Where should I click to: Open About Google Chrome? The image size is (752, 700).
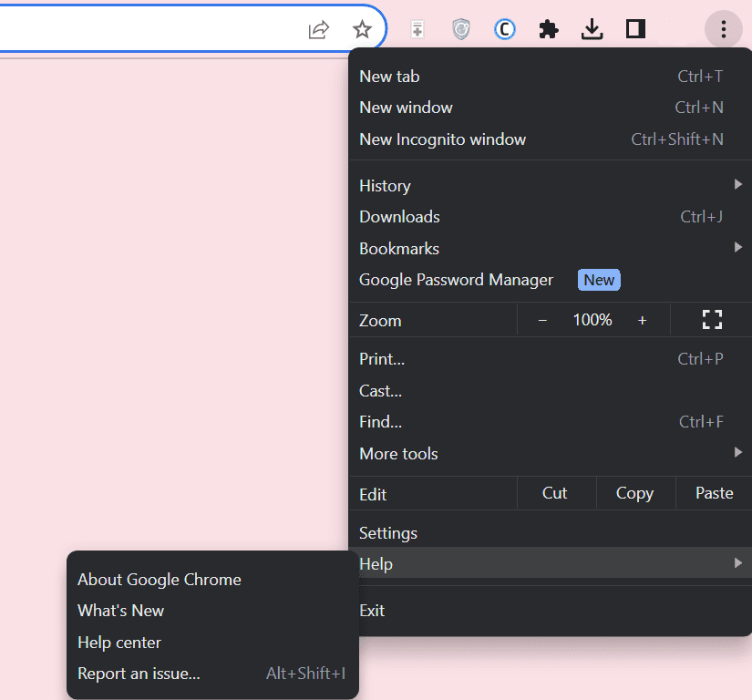(160, 580)
